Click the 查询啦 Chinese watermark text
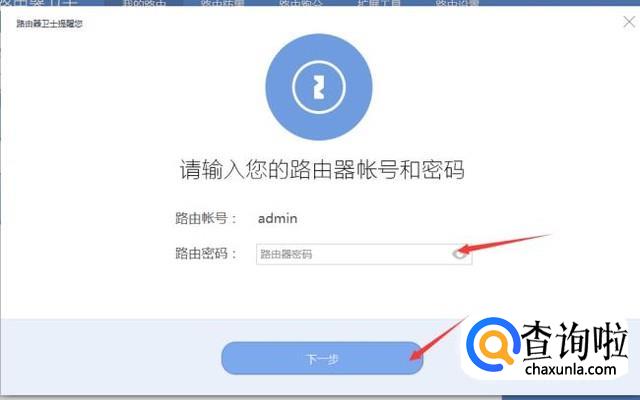640x400 pixels. pyautogui.click(x=574, y=340)
